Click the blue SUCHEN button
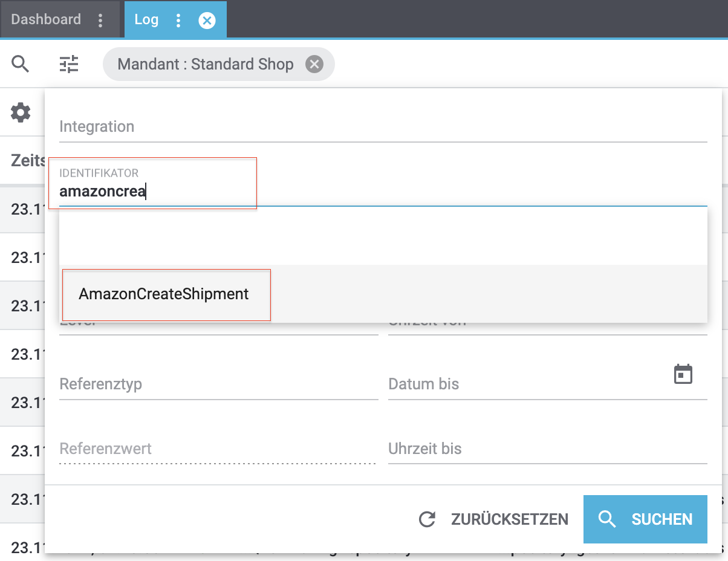Image resolution: width=728 pixels, height=561 pixels. point(645,519)
